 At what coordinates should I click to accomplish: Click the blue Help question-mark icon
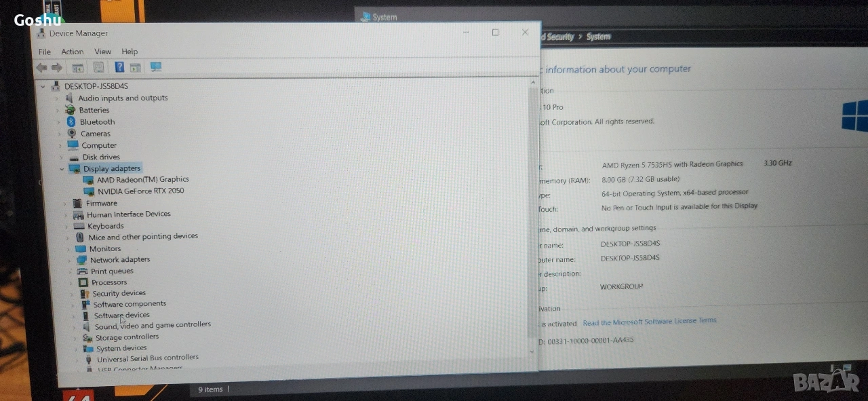tap(119, 67)
